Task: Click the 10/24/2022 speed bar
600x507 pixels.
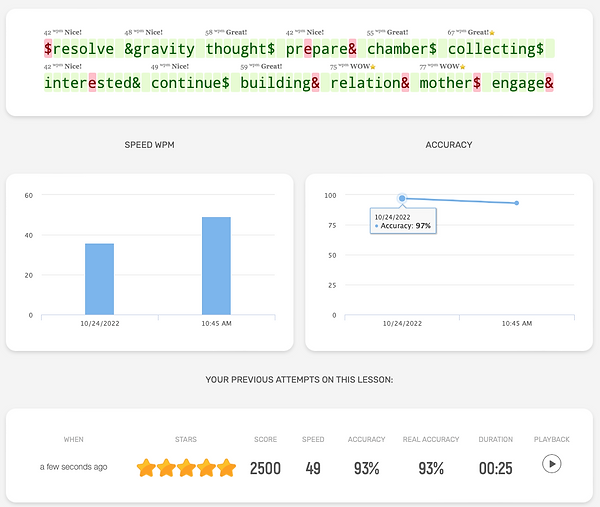Action: [99, 279]
